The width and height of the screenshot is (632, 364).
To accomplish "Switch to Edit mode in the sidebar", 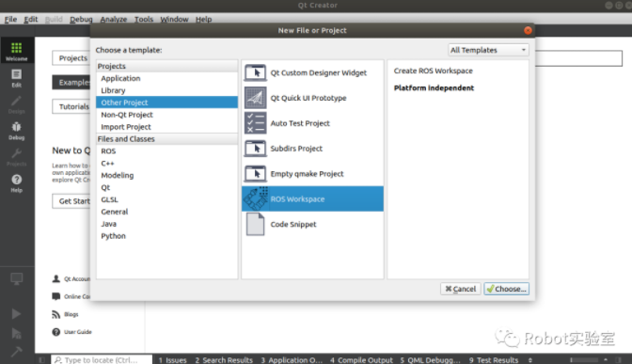I will 17,78.
